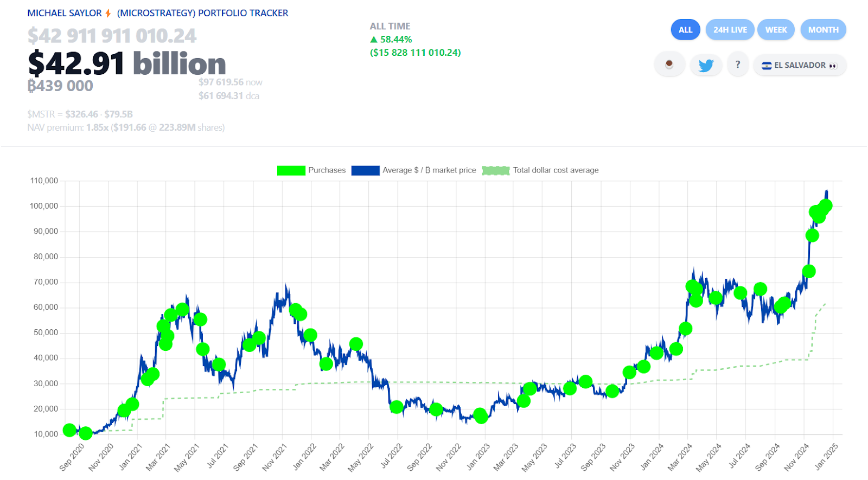This screenshot has width=868, height=480.
Task: Click the coffee cup donate icon
Action: click(x=669, y=65)
